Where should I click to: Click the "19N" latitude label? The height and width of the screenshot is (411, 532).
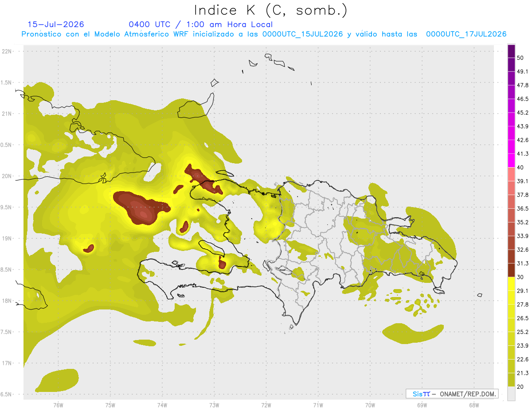pyautogui.click(x=7, y=239)
